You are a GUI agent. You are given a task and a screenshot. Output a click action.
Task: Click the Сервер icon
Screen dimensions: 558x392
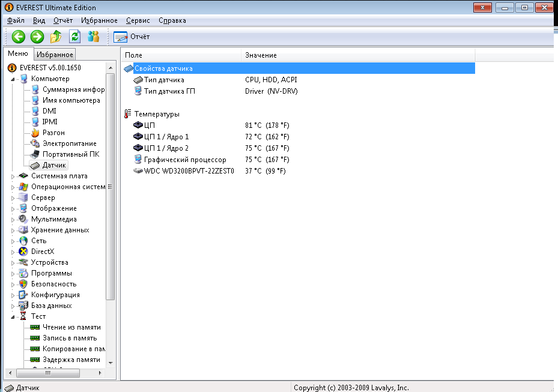coord(23,198)
